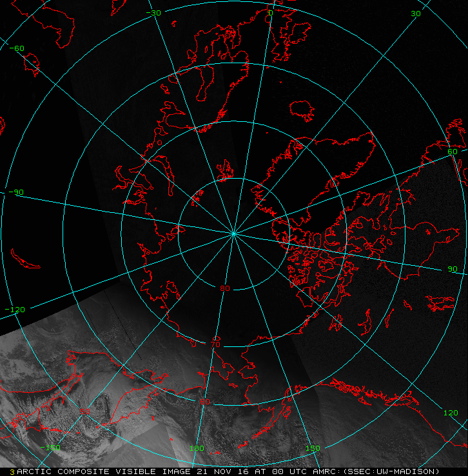Click the '21 NOV 16' date text

[x=222, y=471]
